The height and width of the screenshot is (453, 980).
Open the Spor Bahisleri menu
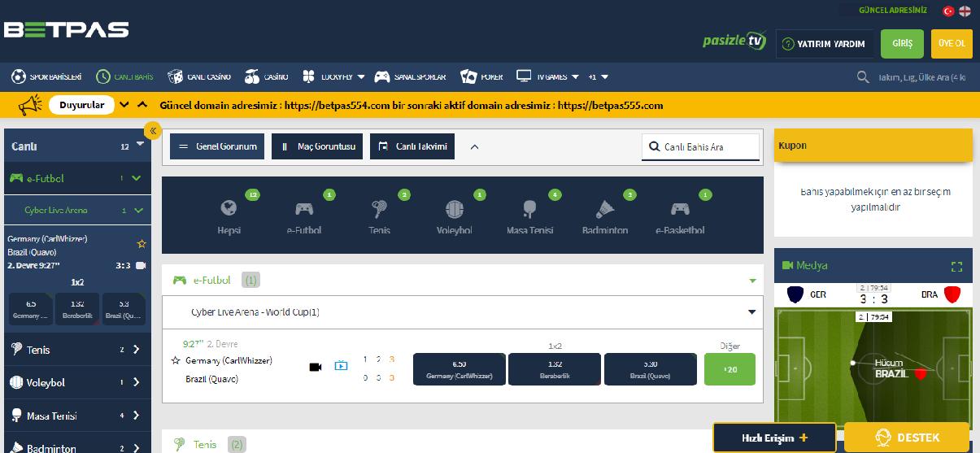[47, 76]
